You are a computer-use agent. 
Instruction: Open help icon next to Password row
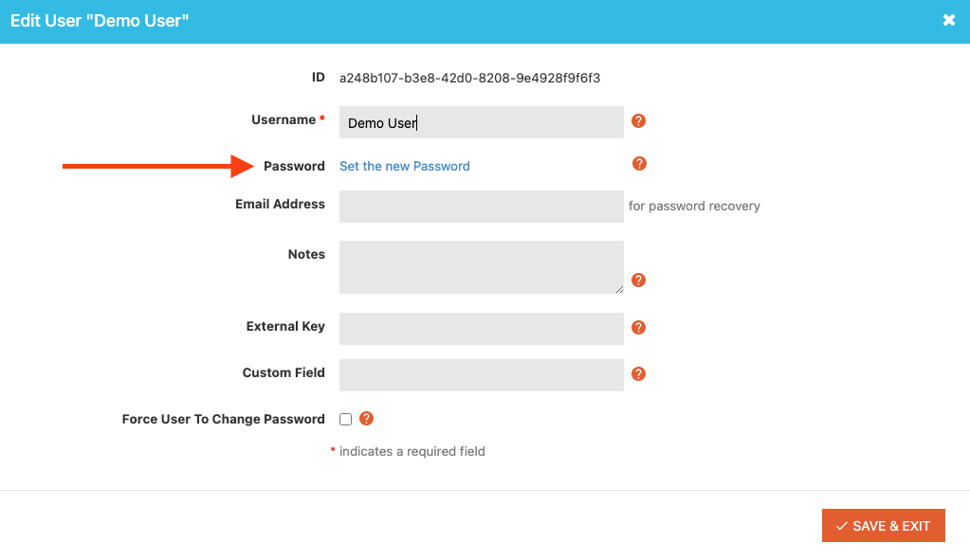click(639, 164)
